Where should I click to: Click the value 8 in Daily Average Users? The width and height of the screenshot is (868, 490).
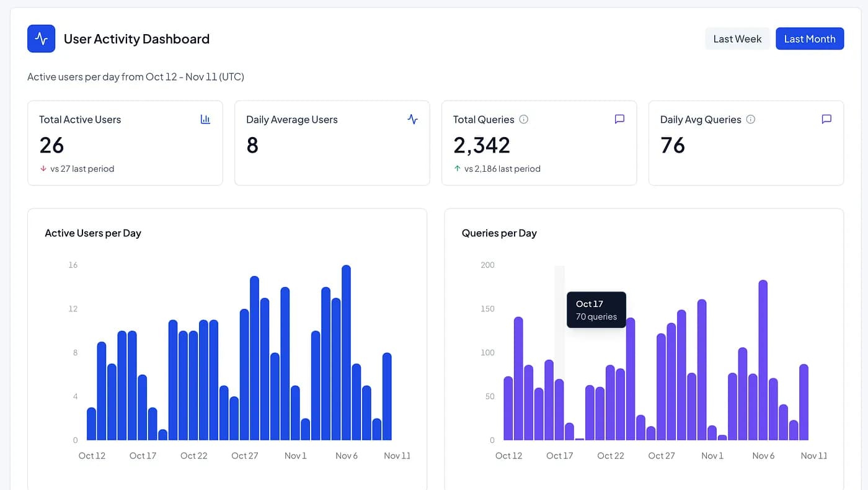tap(252, 145)
